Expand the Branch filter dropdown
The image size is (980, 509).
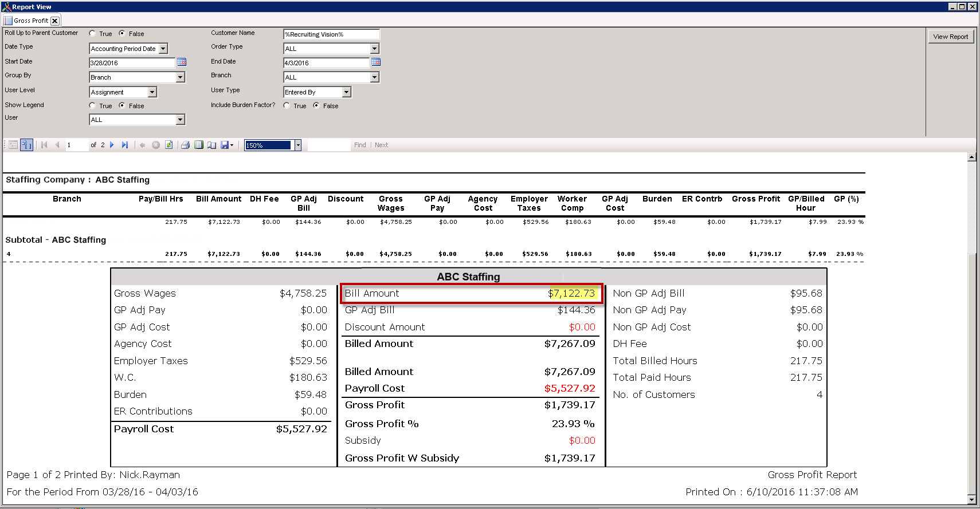pos(375,77)
